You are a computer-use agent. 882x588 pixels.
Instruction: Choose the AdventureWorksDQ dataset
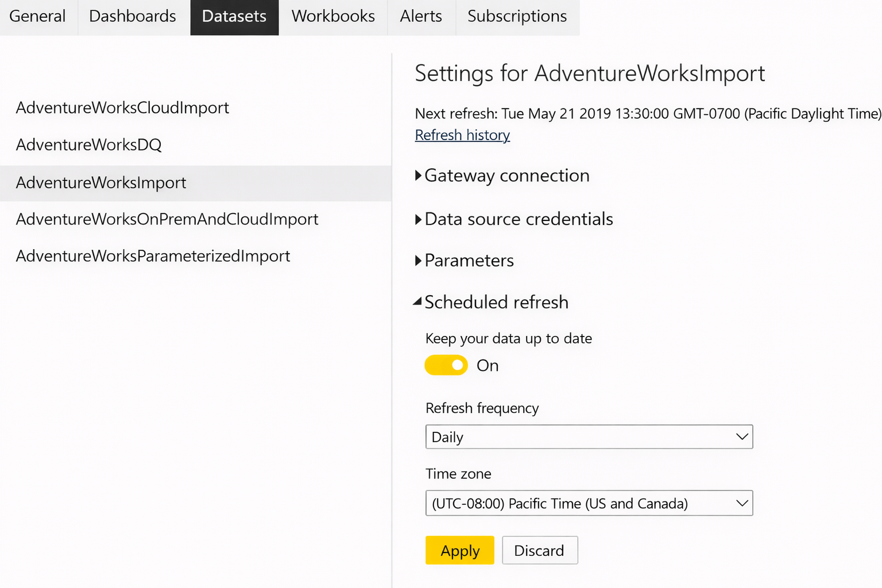89,145
